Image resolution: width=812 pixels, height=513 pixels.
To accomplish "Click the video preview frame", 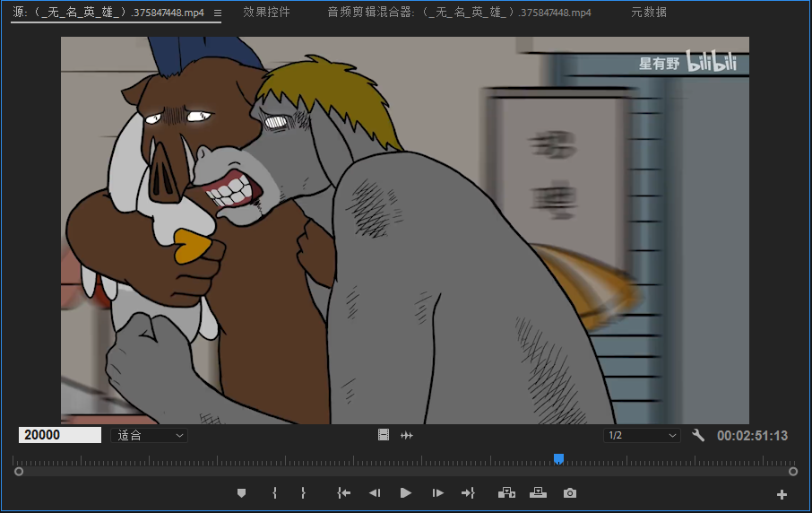I will pos(405,230).
